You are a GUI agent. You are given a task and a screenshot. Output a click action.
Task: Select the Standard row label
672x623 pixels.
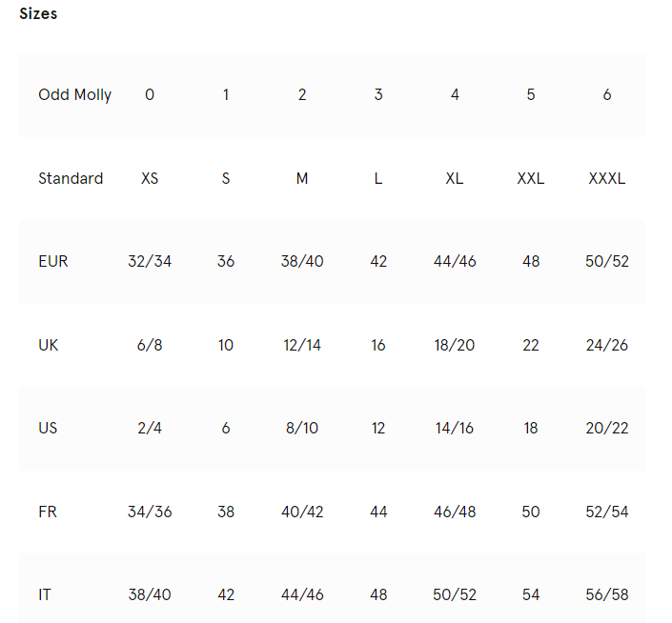coord(71,178)
